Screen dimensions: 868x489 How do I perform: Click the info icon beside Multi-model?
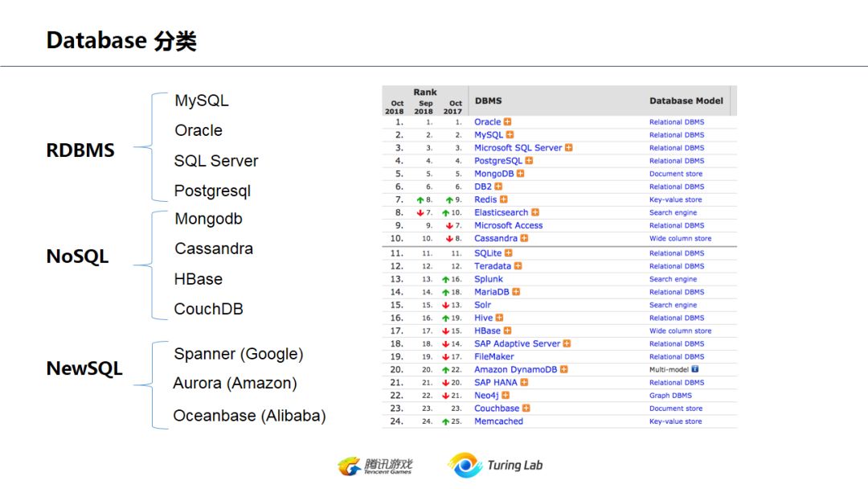[694, 369]
